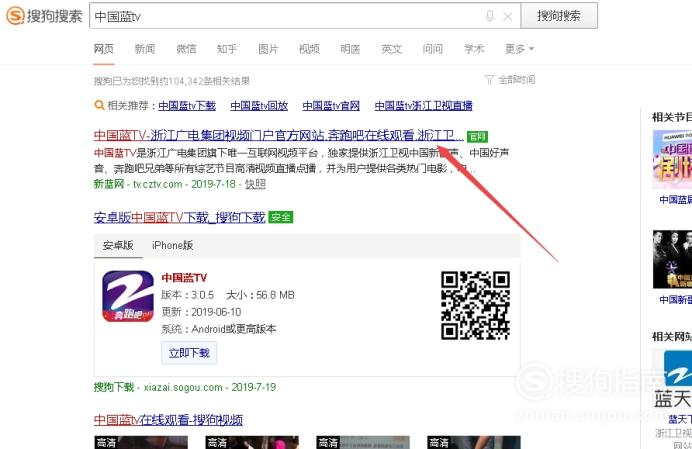This screenshot has height=449, width=692.
Task: Click the xiazai.sogou.com source text
Action: pyautogui.click(x=183, y=387)
